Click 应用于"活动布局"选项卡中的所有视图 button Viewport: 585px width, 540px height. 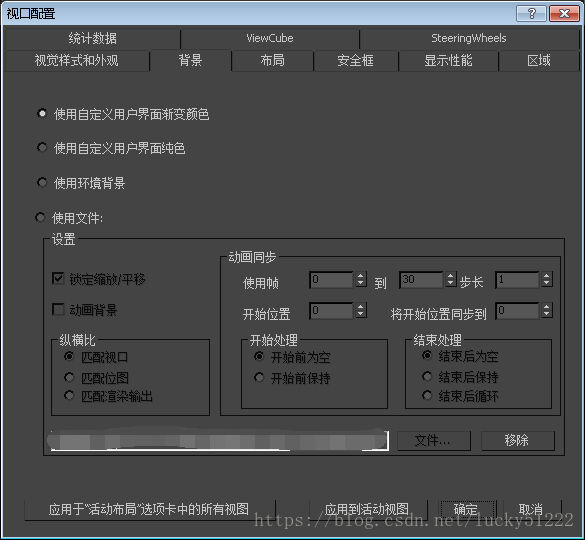[x=149, y=509]
